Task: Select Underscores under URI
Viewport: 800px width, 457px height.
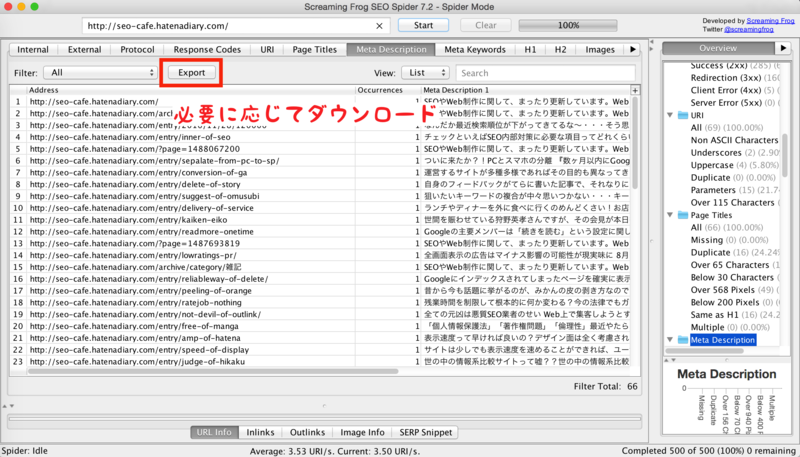Action: pyautogui.click(x=735, y=153)
